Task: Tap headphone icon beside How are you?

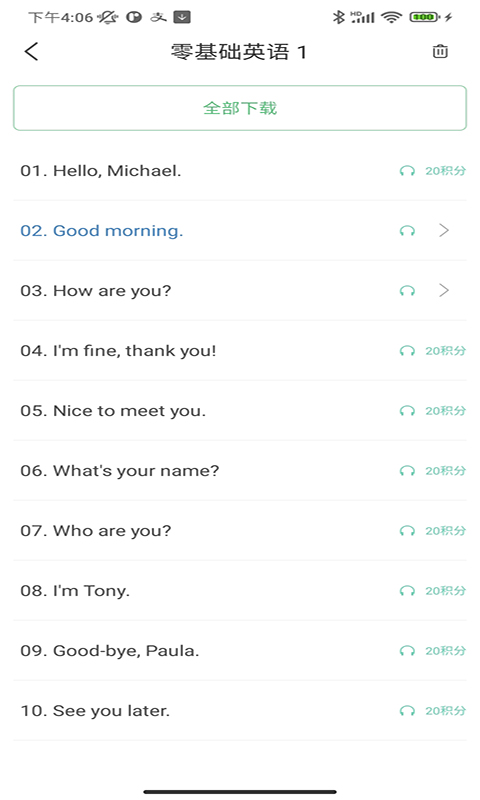Action: [407, 291]
